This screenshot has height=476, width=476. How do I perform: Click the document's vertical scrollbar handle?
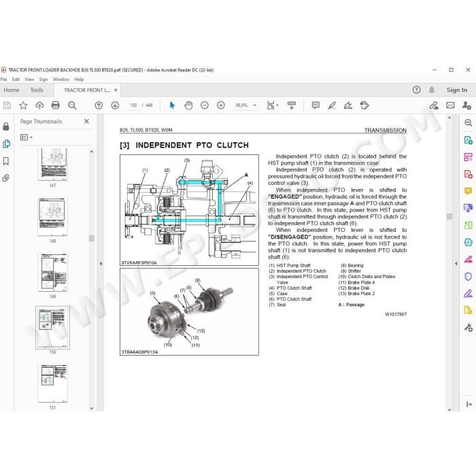pyautogui.click(x=449, y=216)
